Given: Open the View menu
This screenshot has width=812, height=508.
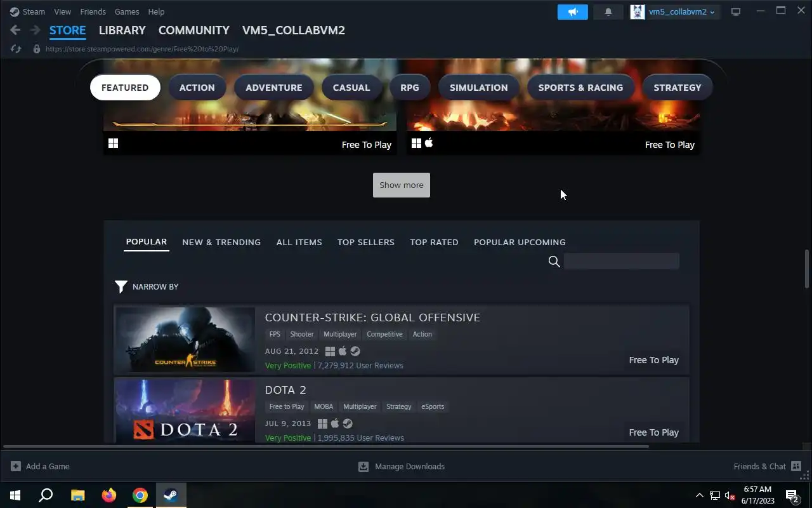Looking at the screenshot, I should pyautogui.click(x=62, y=11).
